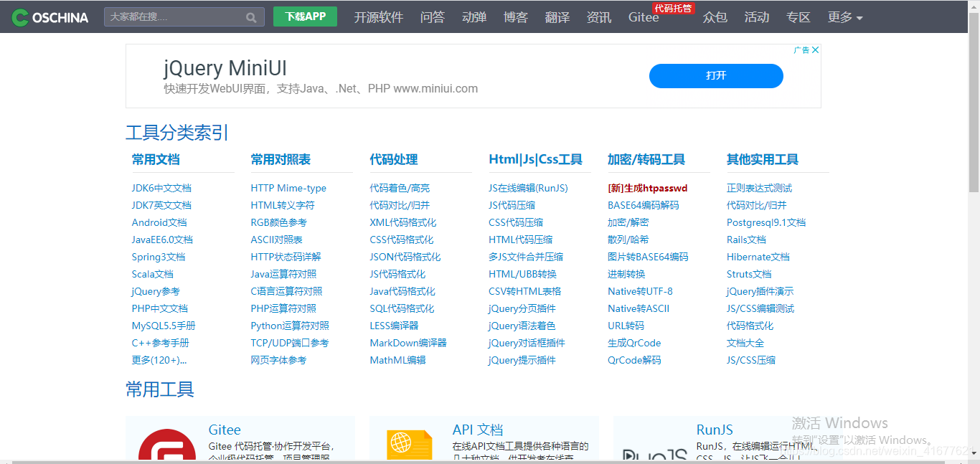Open CSS代码压缩 link

click(x=516, y=222)
